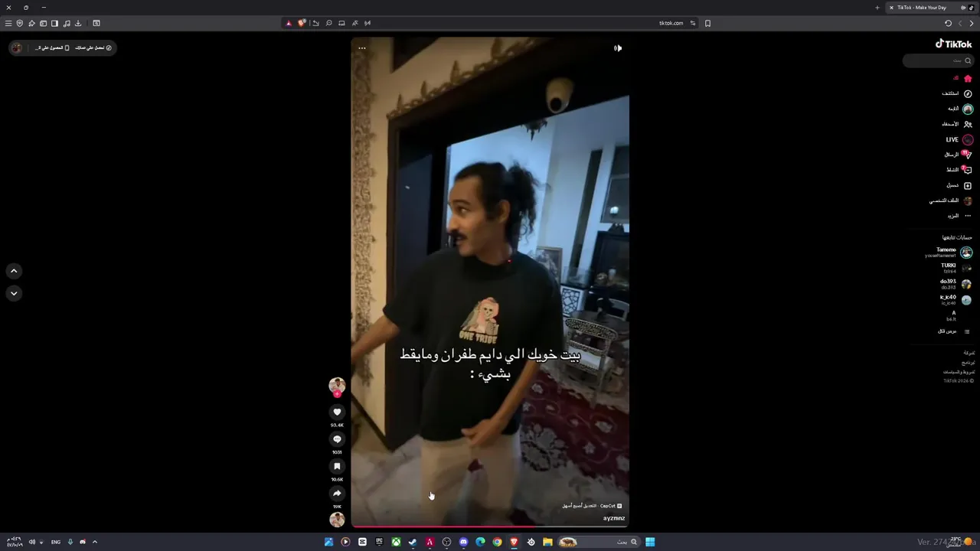
Task: Open File Explorer from taskbar
Action: coord(547,542)
